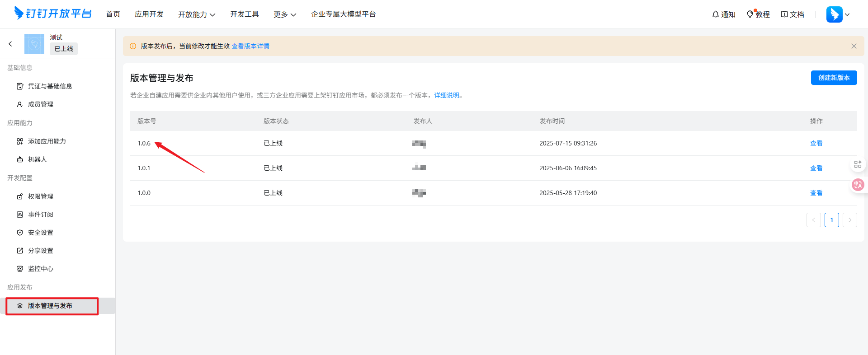
Task: Click the back arrow beside app thumbnail
Action: [x=10, y=44]
